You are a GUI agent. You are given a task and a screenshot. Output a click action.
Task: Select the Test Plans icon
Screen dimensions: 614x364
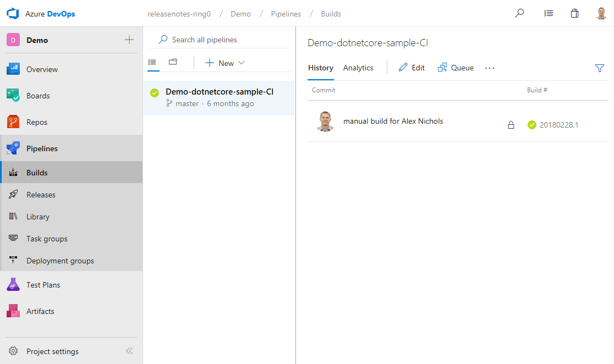point(13,284)
